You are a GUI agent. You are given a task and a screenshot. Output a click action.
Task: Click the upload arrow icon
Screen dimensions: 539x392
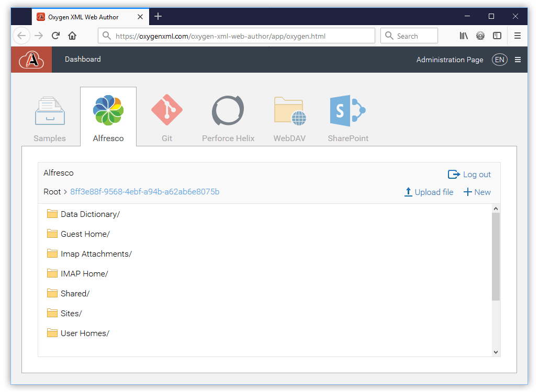(x=408, y=192)
